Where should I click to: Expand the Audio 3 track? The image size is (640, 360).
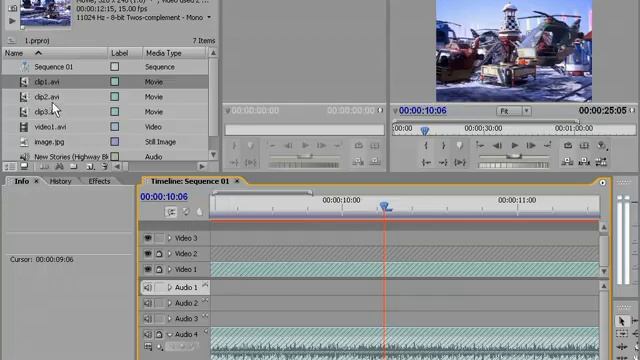tap(170, 319)
